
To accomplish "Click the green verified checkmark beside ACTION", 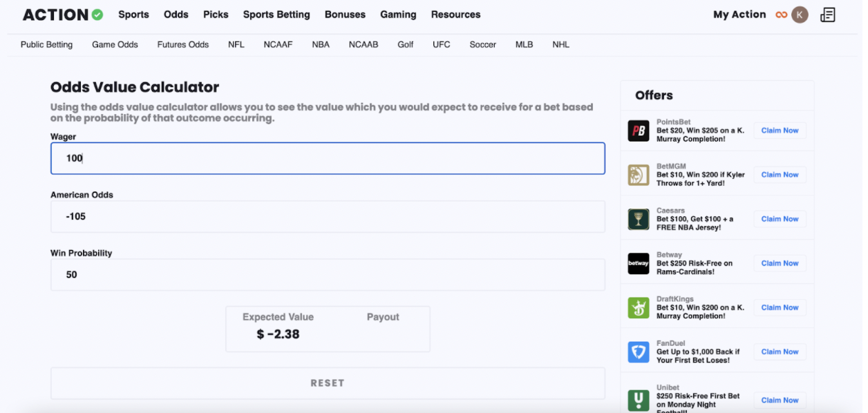I will coord(97,14).
